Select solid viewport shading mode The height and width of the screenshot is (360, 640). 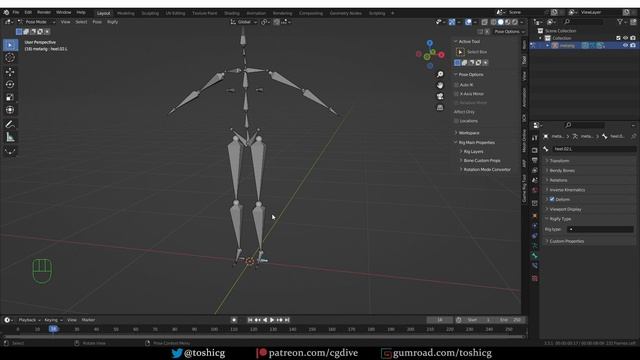500,22
